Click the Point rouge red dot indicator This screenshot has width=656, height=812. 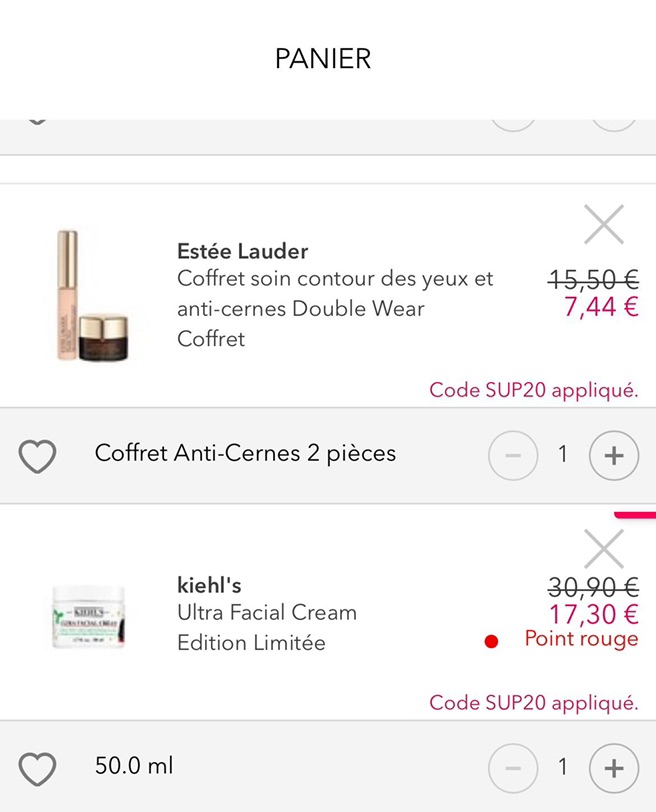click(x=491, y=642)
